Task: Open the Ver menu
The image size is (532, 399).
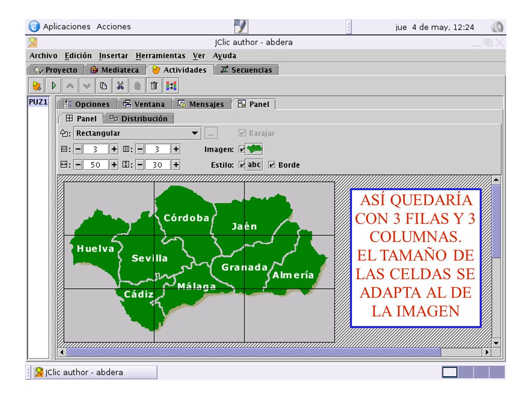Action: [x=199, y=55]
